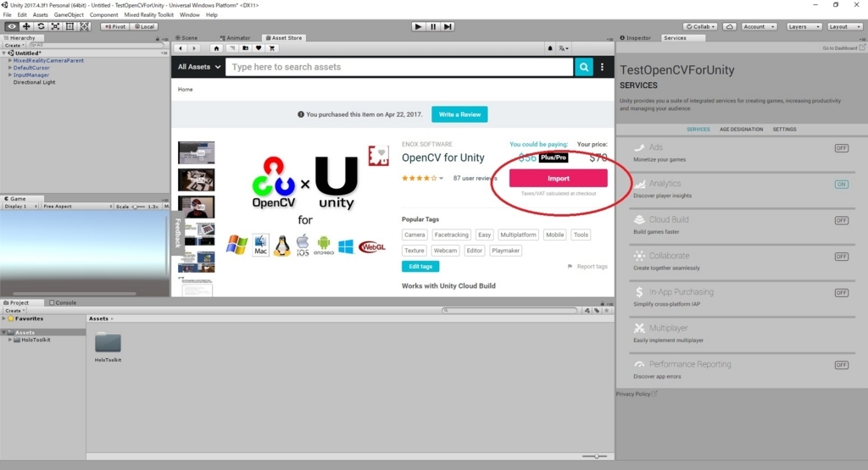Open the Account dropdown
This screenshot has width=868, height=470.
click(759, 26)
